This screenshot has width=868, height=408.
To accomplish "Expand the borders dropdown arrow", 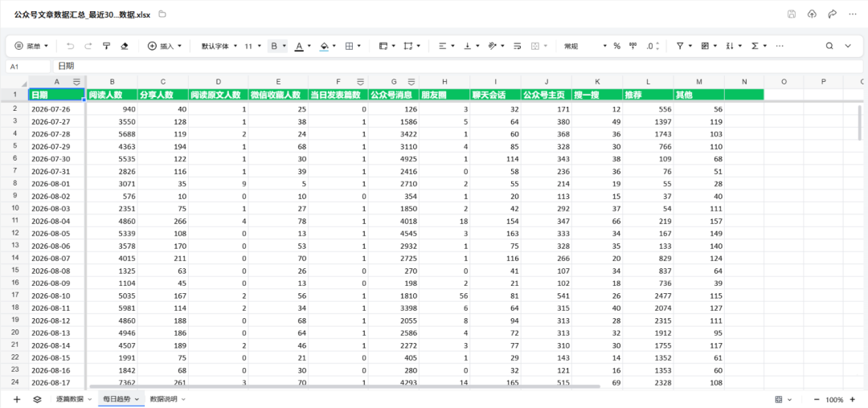I will click(x=359, y=47).
